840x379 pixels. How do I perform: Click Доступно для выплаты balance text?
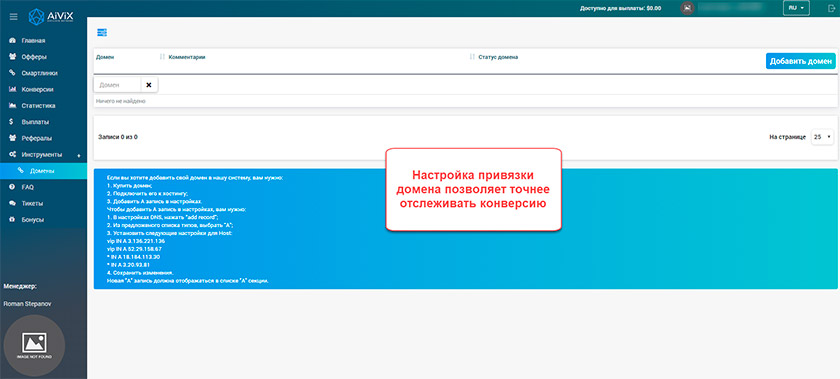tap(620, 9)
